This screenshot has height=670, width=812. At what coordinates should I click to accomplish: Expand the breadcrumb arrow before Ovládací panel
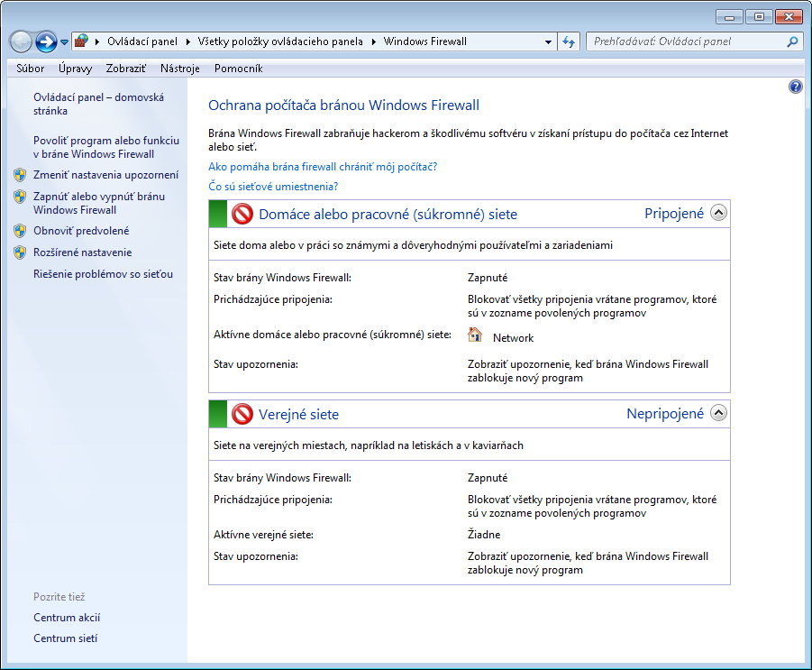click(x=96, y=41)
